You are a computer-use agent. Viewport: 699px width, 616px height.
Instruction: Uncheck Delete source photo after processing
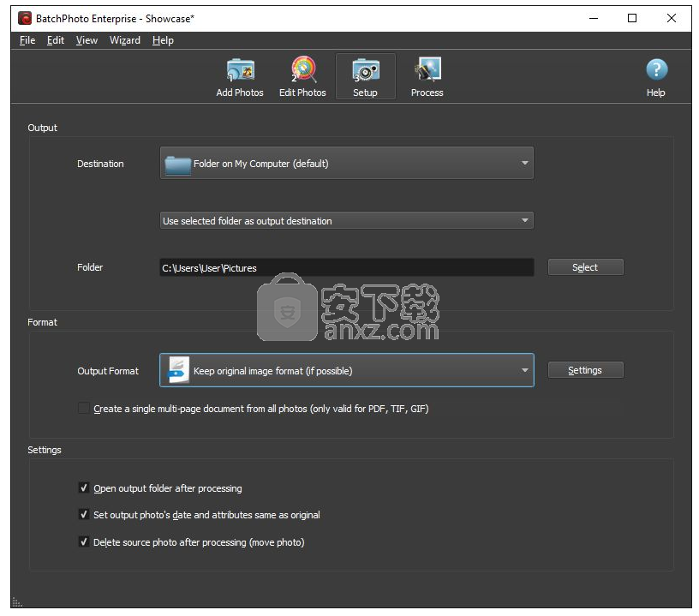tap(83, 541)
